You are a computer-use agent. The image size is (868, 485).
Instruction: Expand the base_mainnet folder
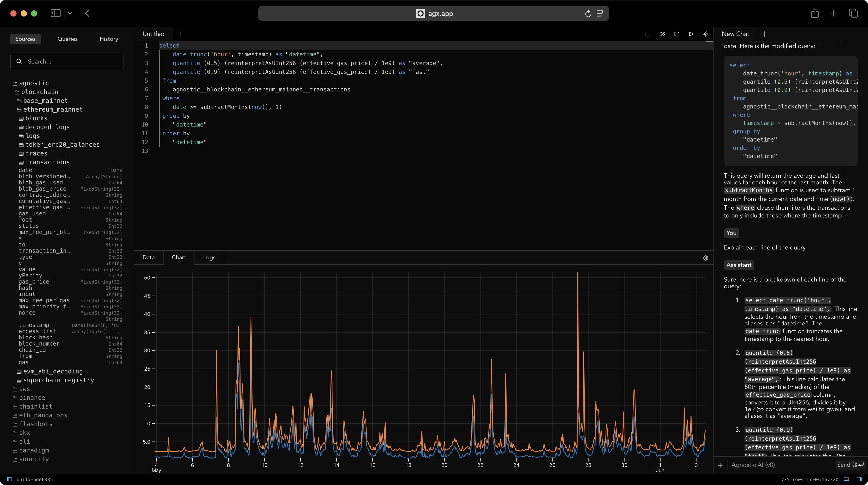(x=45, y=101)
